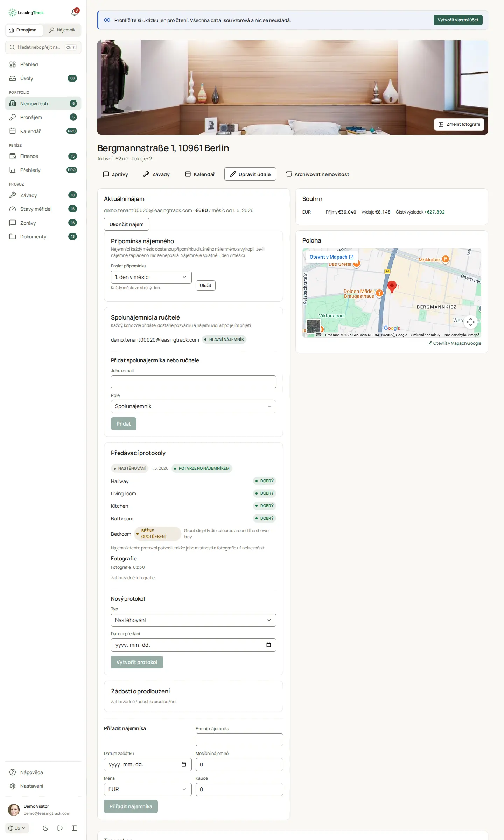Click the calendar icon in Datum začátku field

pos(184,764)
